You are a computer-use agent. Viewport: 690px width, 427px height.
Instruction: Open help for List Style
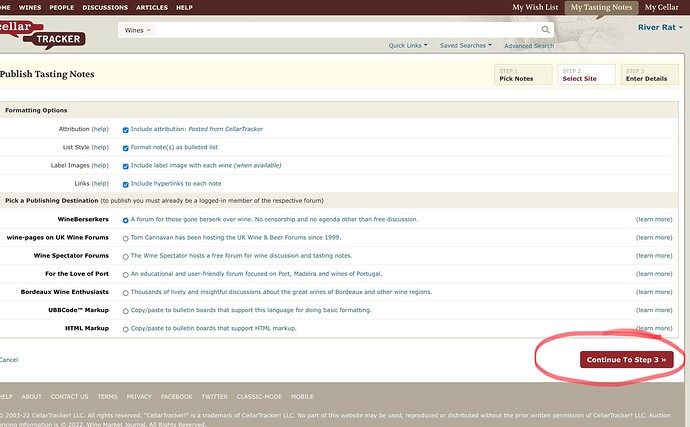click(100, 147)
